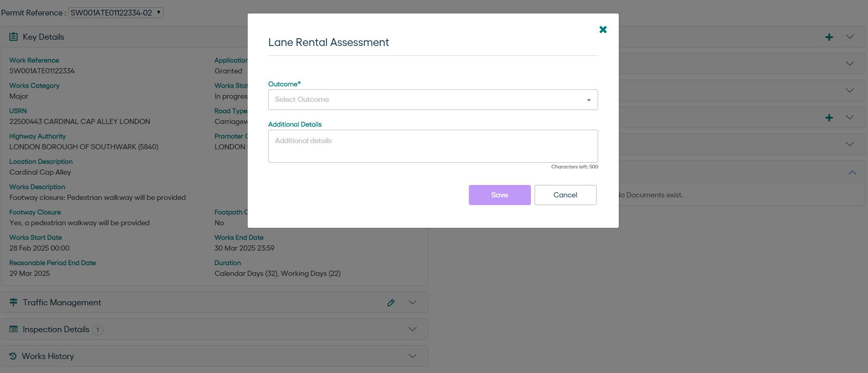Collapse the documents panel with up chevron

pyautogui.click(x=852, y=173)
